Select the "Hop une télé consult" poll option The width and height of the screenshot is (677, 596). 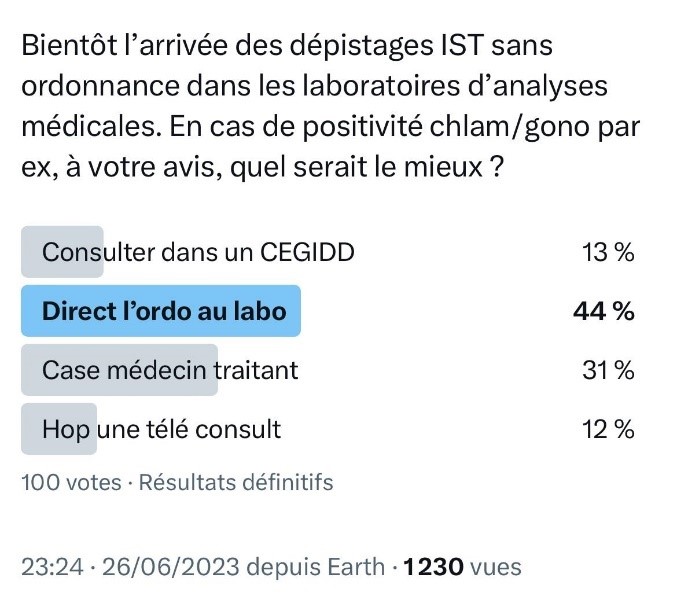point(162,429)
